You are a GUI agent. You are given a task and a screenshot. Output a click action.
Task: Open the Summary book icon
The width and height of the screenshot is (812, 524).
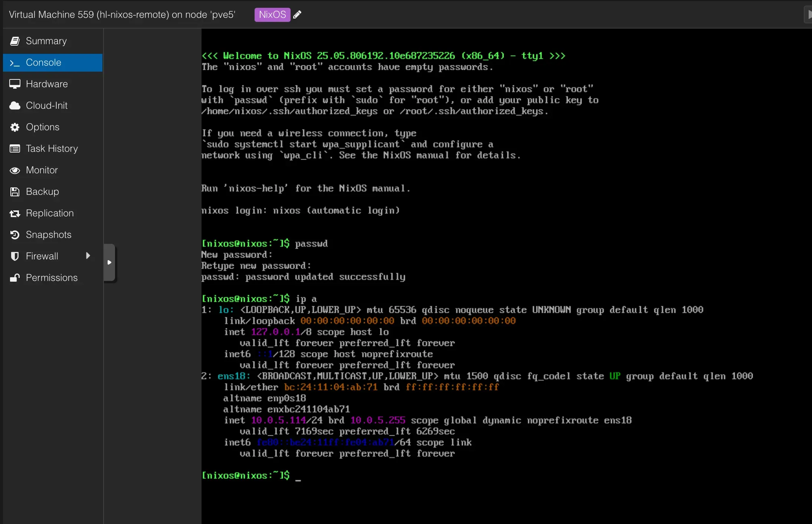coord(15,41)
